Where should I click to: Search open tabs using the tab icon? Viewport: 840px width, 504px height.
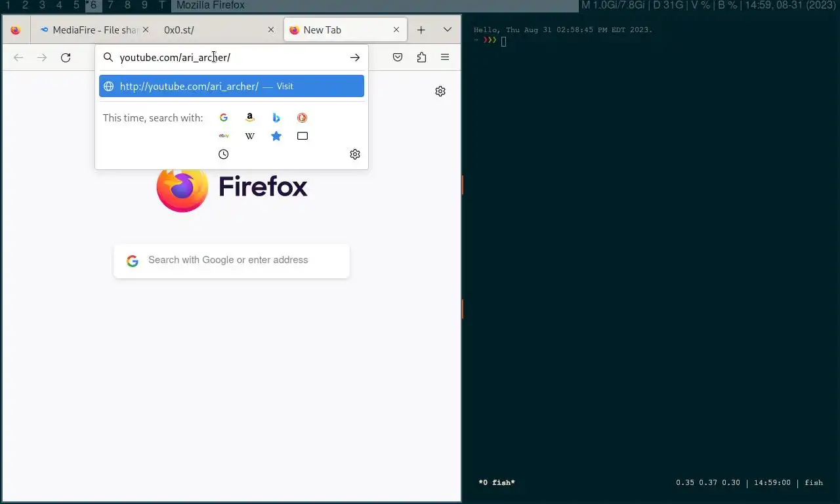point(302,136)
